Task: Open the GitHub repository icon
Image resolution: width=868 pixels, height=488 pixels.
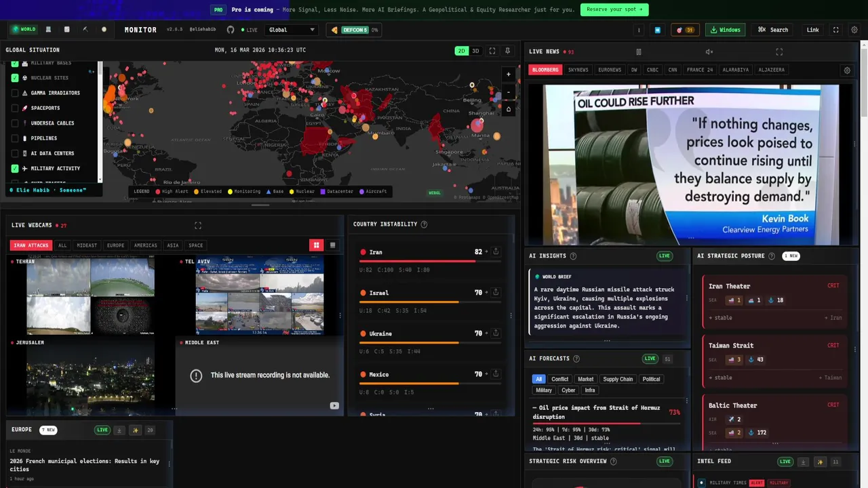Action: [231, 30]
